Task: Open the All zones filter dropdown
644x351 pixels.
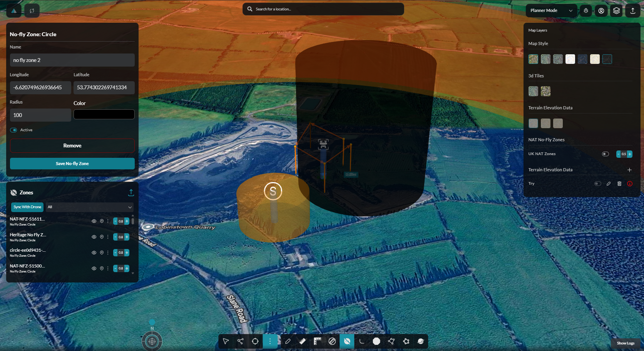Action: 90,207
